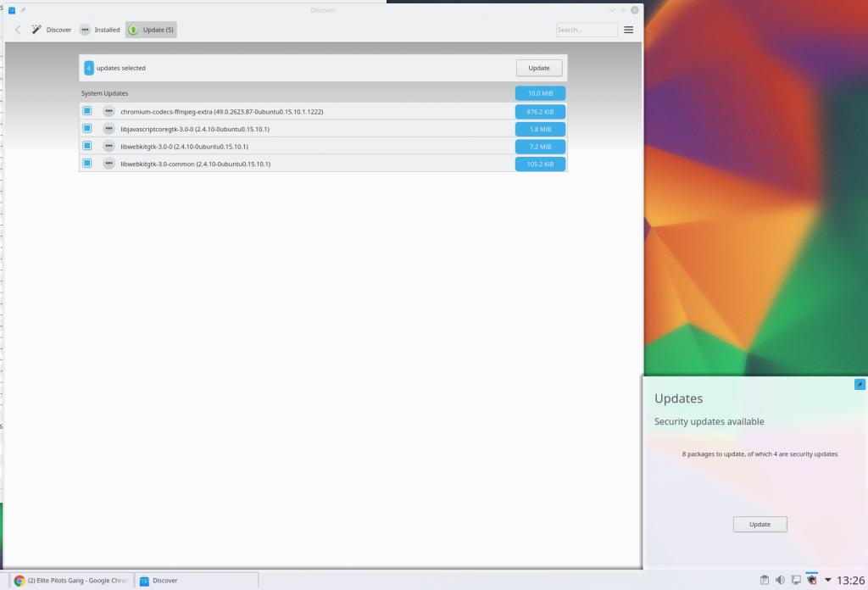
Task: Open the Discover tab in toolbar
Action: (x=52, y=30)
